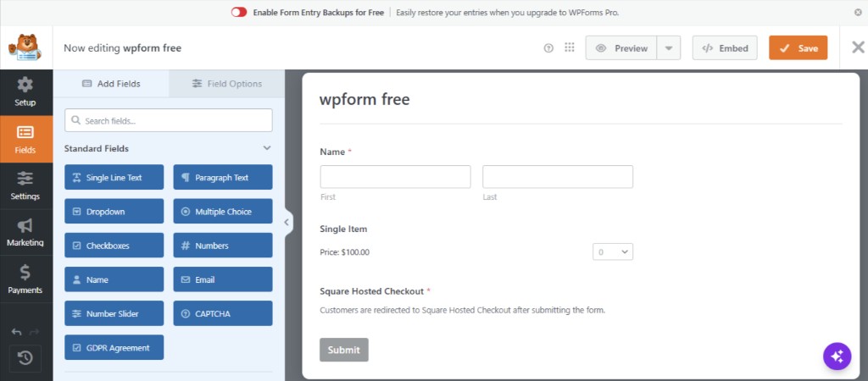Image resolution: width=868 pixels, height=381 pixels.
Task: Add a Single Line Text field
Action: [114, 178]
